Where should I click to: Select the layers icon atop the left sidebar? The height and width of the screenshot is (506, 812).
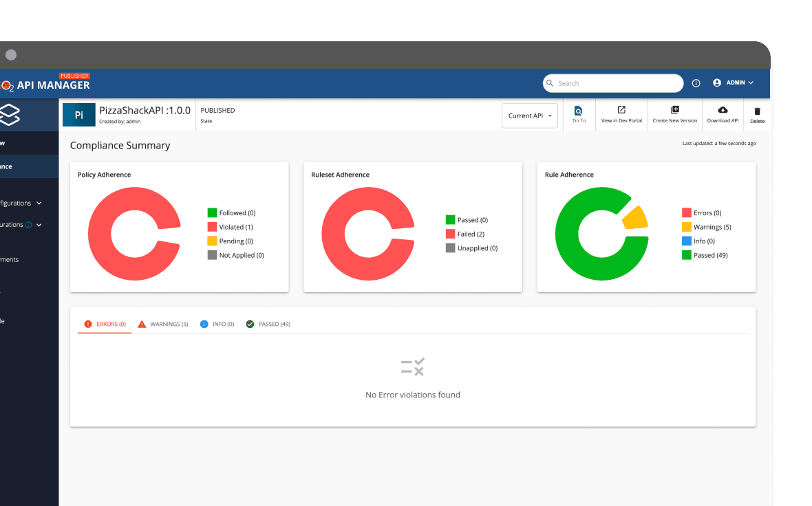(x=10, y=114)
